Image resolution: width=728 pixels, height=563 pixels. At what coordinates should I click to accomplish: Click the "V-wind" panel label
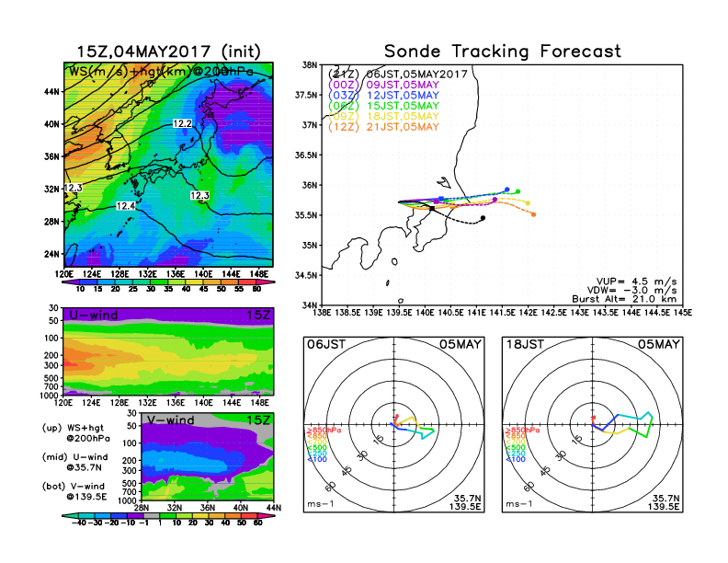[x=171, y=420]
